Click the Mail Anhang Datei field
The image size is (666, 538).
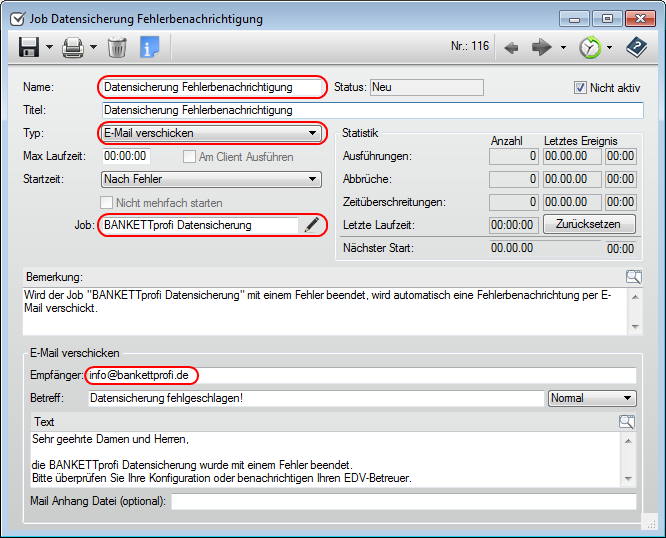click(404, 501)
